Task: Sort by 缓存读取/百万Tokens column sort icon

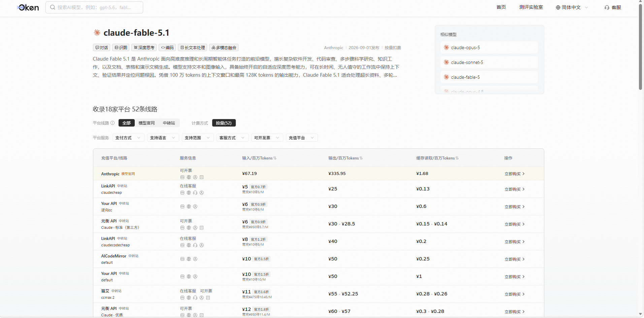Action: coord(457,158)
